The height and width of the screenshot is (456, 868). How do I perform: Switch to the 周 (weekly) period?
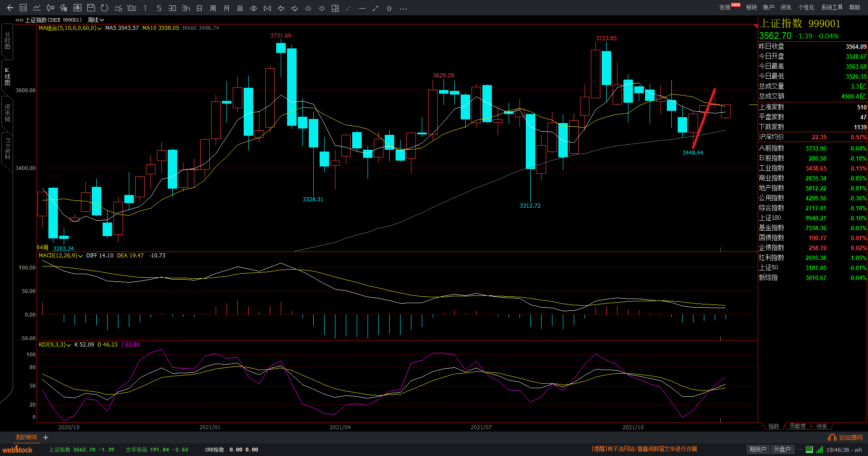tap(213, 8)
